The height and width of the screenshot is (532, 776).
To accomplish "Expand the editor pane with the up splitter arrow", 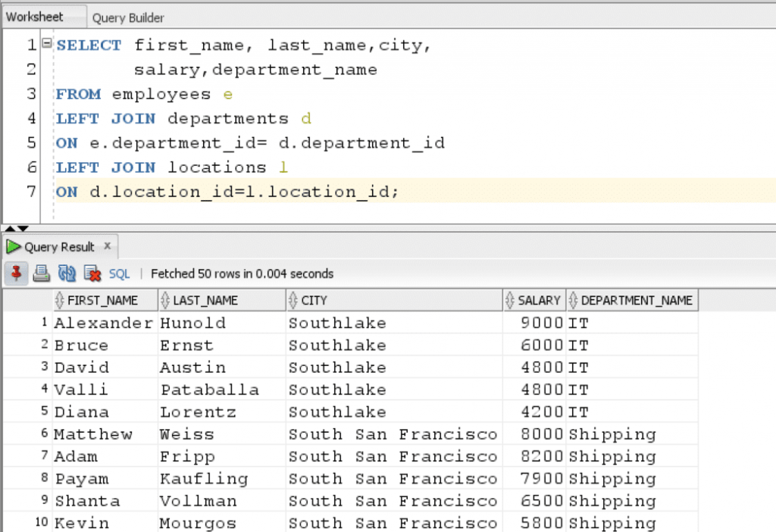I will click(11, 228).
